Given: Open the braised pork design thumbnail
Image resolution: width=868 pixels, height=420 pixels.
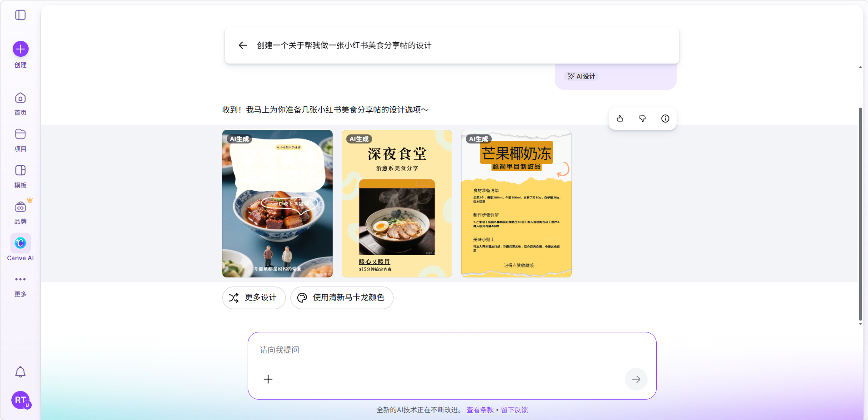Looking at the screenshot, I should click(x=277, y=203).
